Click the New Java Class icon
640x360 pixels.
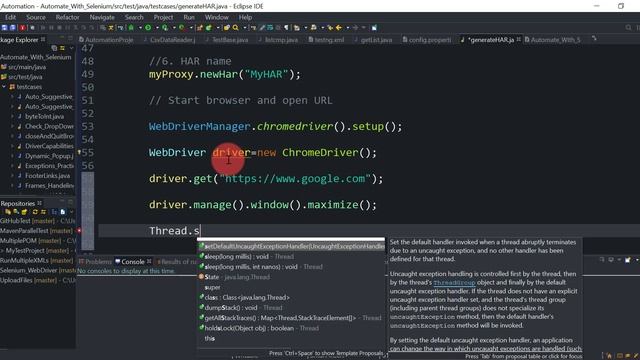209,28
